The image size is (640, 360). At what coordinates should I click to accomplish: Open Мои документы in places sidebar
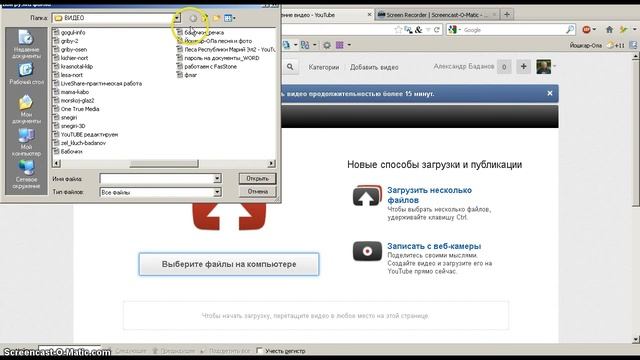point(26,109)
